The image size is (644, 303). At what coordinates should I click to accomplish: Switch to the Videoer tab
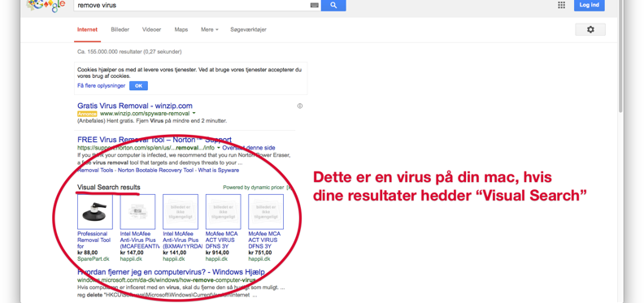pos(151,29)
